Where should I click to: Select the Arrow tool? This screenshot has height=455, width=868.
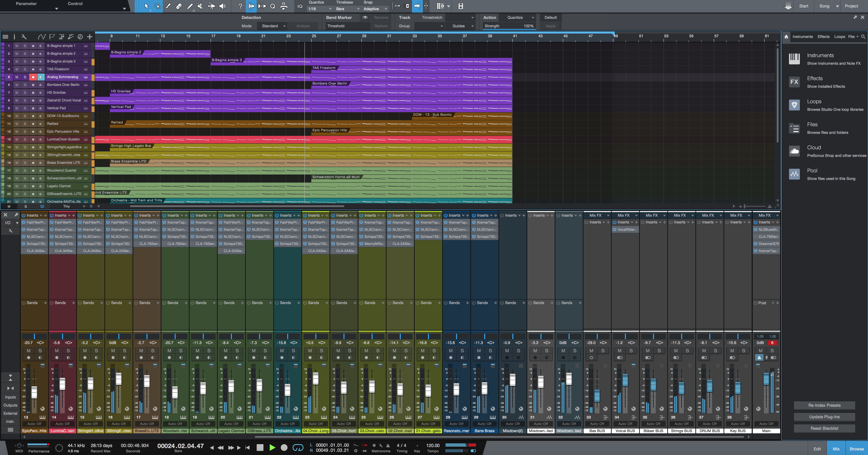[146, 6]
